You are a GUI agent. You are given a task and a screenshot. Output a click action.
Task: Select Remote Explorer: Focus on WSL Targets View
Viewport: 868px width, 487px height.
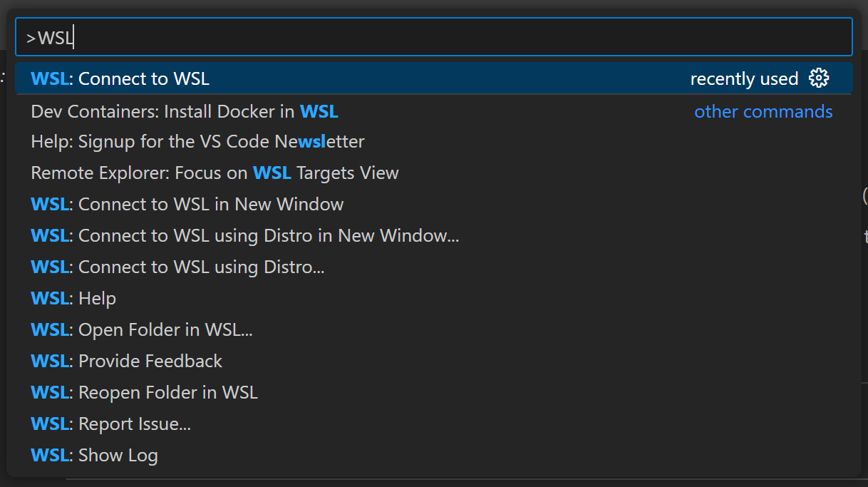[x=215, y=173]
